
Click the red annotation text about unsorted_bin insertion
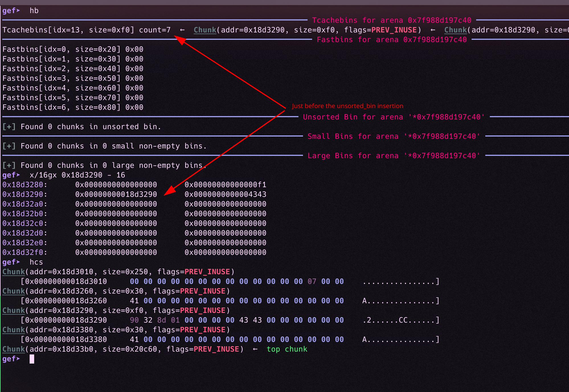point(347,106)
